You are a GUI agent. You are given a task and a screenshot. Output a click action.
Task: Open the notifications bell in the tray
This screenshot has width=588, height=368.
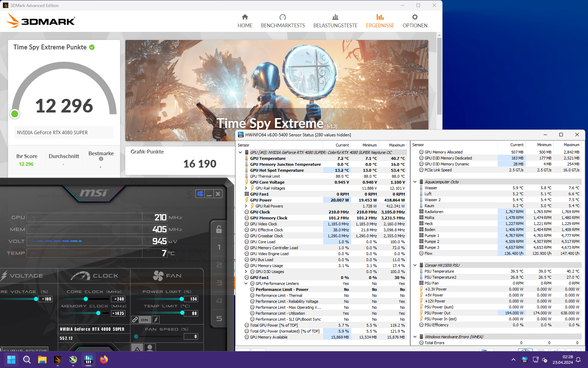(578, 360)
